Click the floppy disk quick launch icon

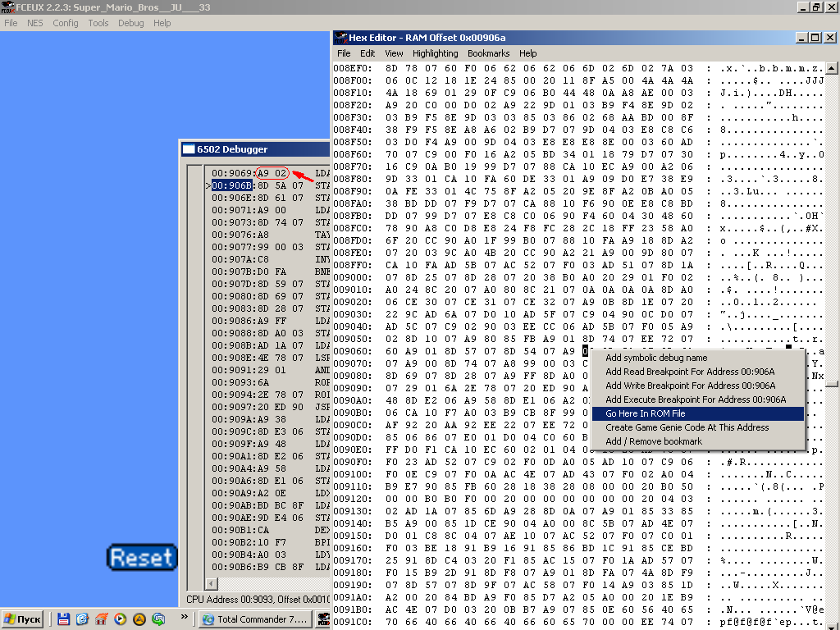pos(63,619)
